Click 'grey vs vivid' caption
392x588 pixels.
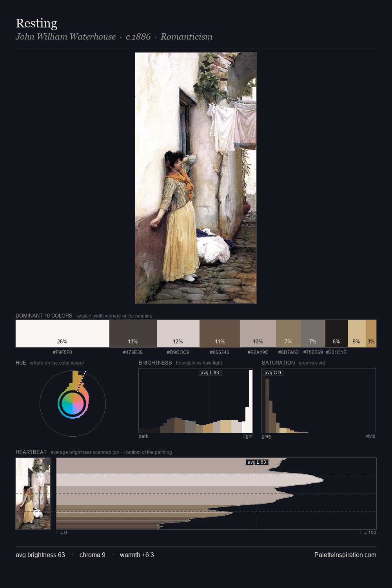pos(312,363)
